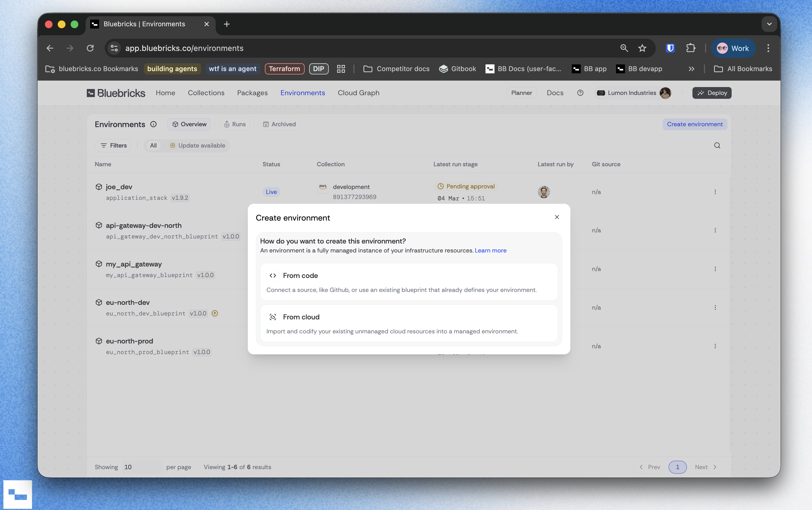
Task: Open joe_dev row kebab menu
Action: click(715, 192)
